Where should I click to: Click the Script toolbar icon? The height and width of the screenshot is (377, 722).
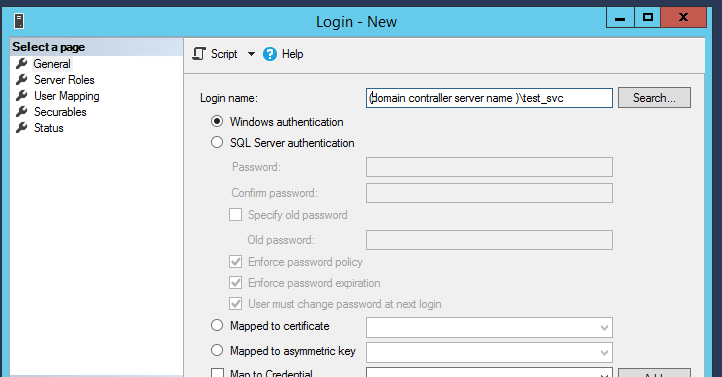coord(199,54)
